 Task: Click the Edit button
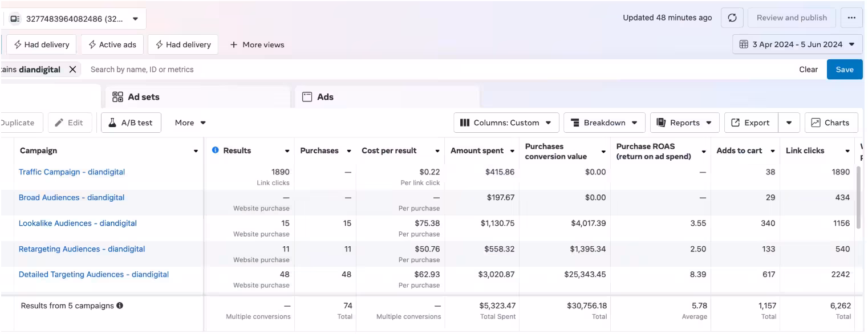pos(70,123)
